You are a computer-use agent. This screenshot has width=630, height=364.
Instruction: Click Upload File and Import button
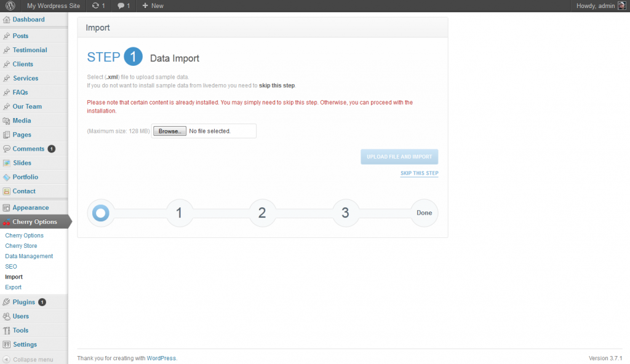pos(399,157)
